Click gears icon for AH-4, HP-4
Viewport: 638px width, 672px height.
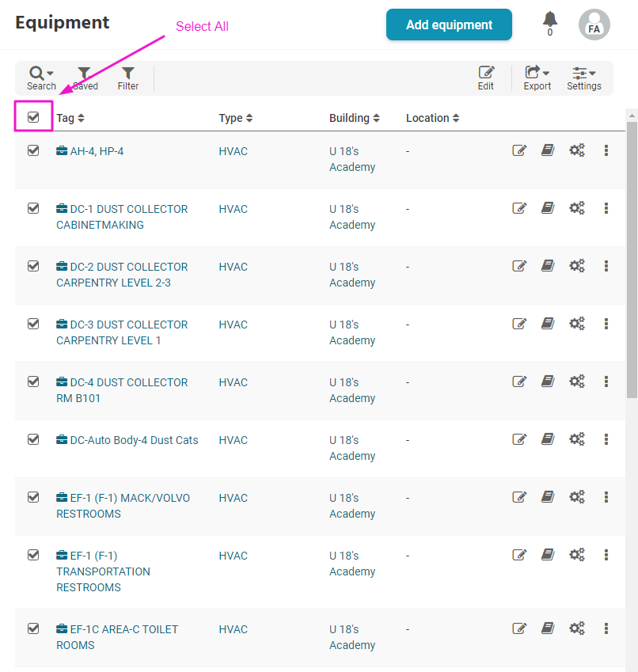577,150
